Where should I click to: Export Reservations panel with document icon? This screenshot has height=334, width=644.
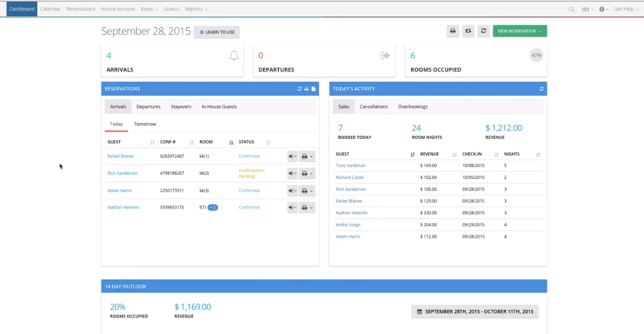[314, 89]
